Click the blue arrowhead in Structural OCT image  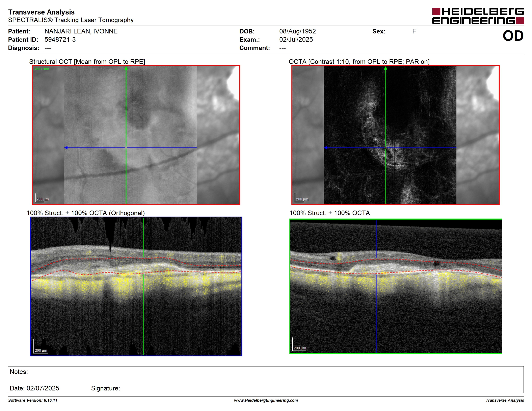pos(66,147)
